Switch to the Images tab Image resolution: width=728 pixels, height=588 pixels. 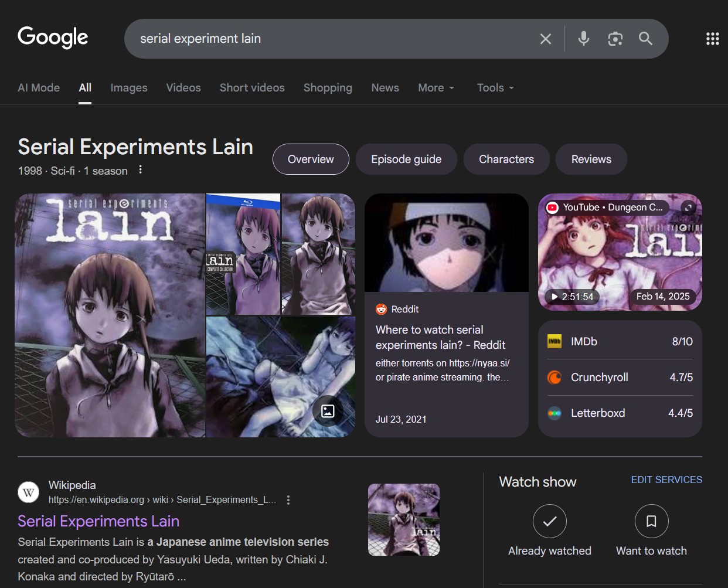click(129, 88)
